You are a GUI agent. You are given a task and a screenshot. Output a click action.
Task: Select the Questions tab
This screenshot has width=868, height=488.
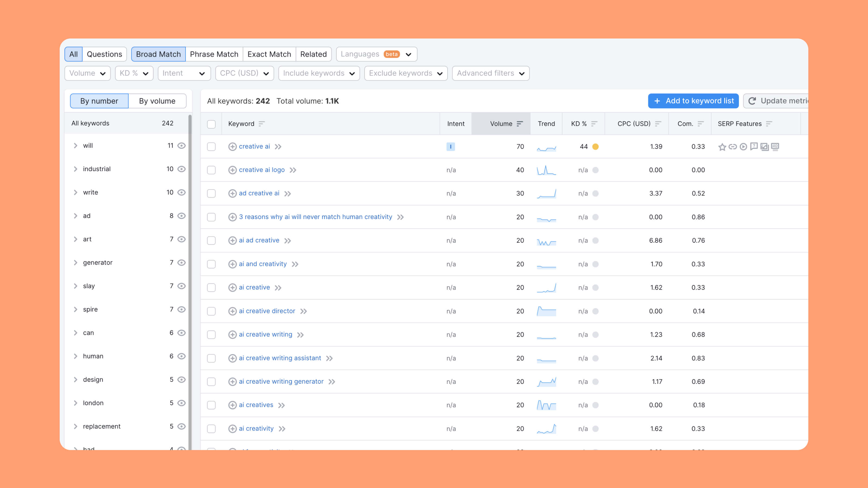click(x=104, y=54)
